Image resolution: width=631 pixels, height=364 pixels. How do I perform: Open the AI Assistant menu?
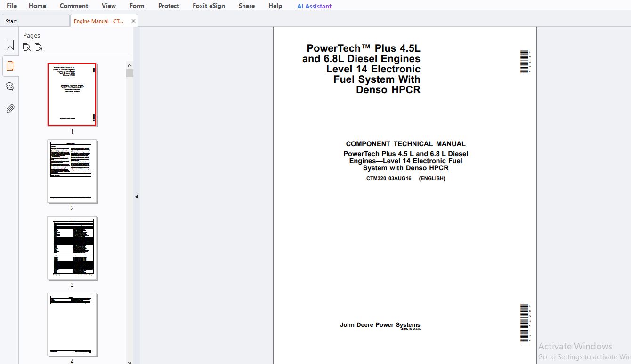tap(314, 6)
